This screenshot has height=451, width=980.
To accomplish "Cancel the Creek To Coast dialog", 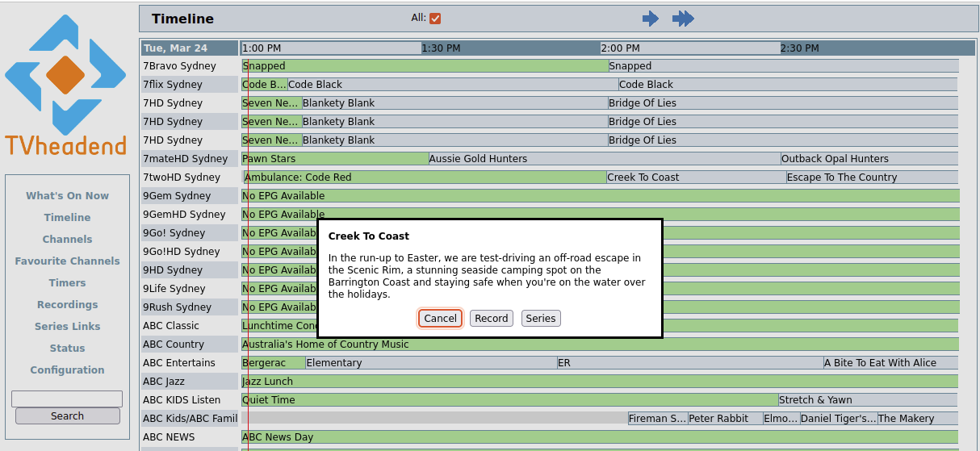I will pyautogui.click(x=440, y=318).
